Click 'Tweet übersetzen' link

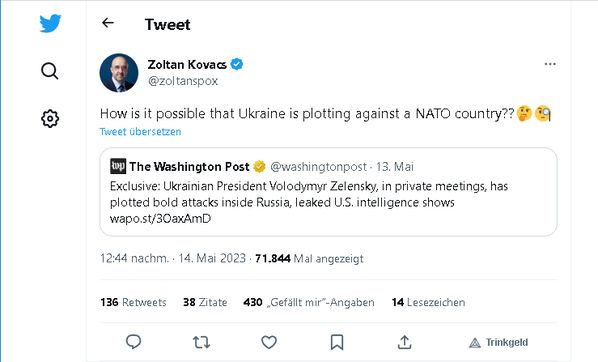pos(140,132)
